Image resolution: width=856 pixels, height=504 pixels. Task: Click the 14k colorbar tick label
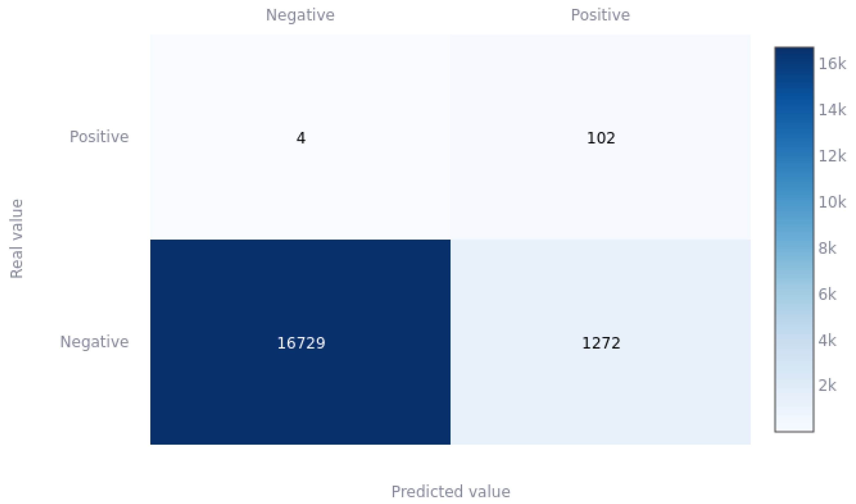point(832,110)
